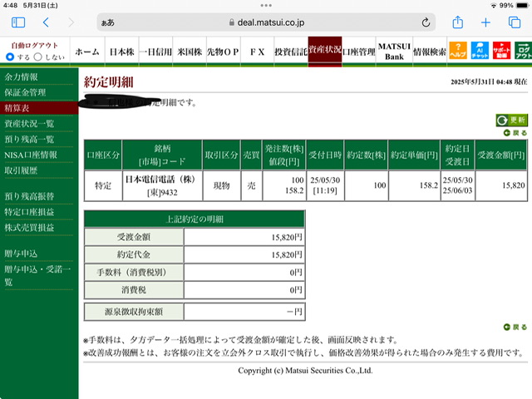Open the three-dot multitasking menu
The width and height of the screenshot is (532, 399).
266,6
